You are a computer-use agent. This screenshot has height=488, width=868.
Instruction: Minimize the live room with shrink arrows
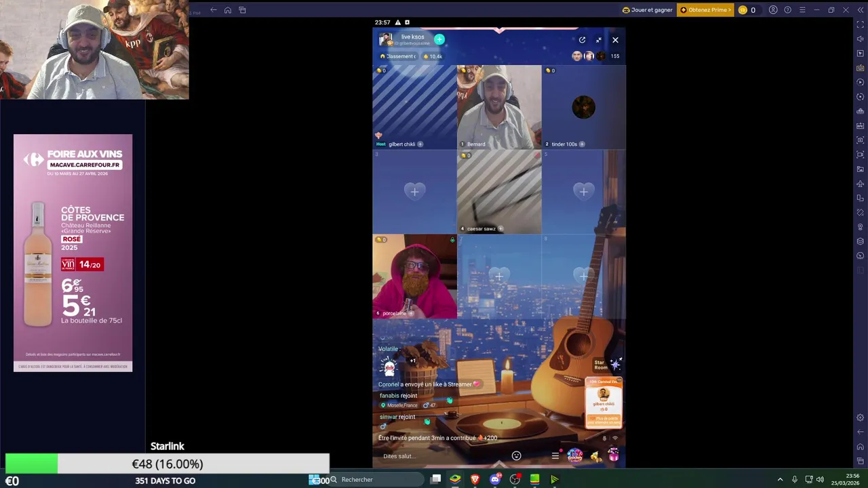pyautogui.click(x=599, y=40)
